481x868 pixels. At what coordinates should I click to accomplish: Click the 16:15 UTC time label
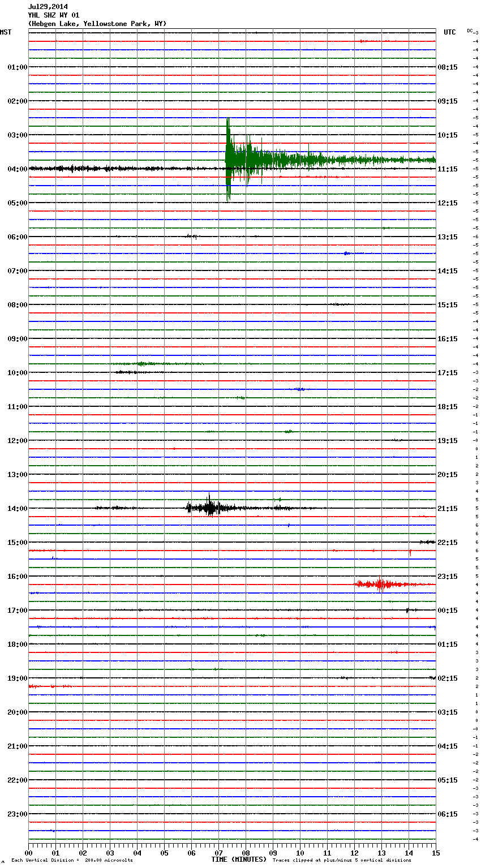448,338
